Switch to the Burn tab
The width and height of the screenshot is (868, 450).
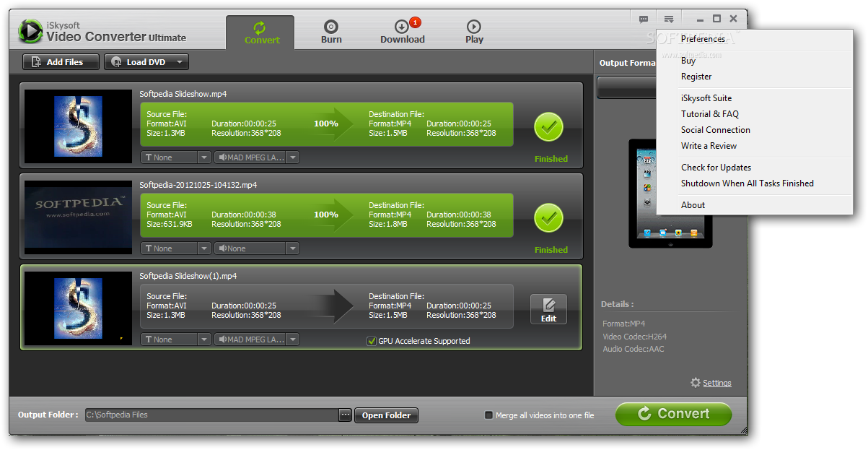[x=331, y=33]
